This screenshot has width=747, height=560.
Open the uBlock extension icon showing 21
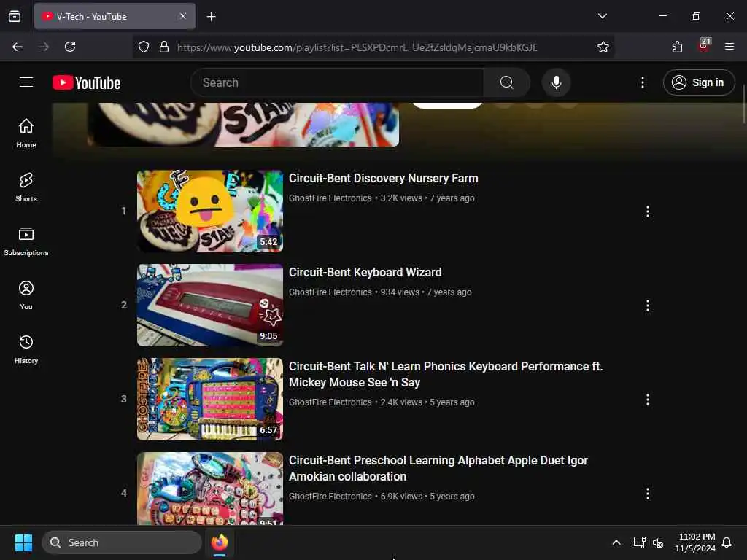point(704,46)
